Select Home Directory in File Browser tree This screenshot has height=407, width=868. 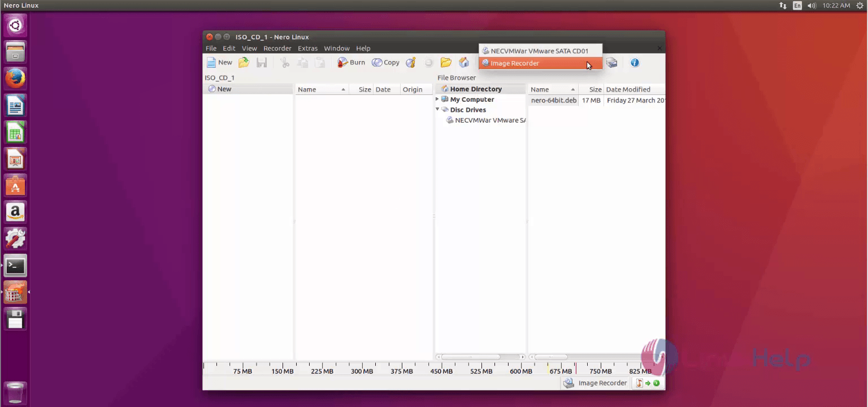pyautogui.click(x=476, y=89)
